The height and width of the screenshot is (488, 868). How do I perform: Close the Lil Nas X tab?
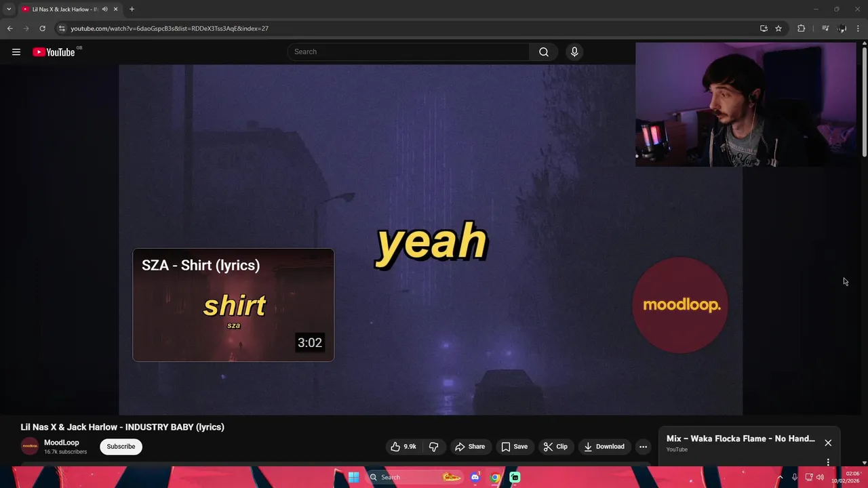tap(116, 9)
